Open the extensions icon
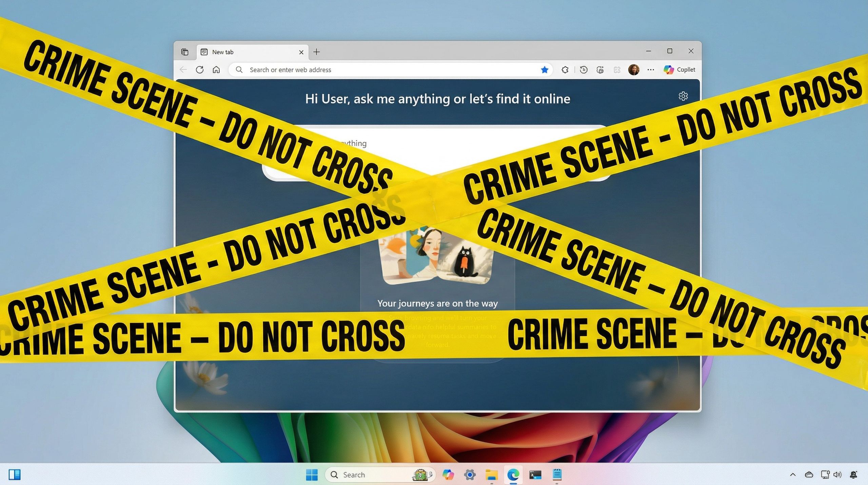This screenshot has width=868, height=485. tap(565, 70)
